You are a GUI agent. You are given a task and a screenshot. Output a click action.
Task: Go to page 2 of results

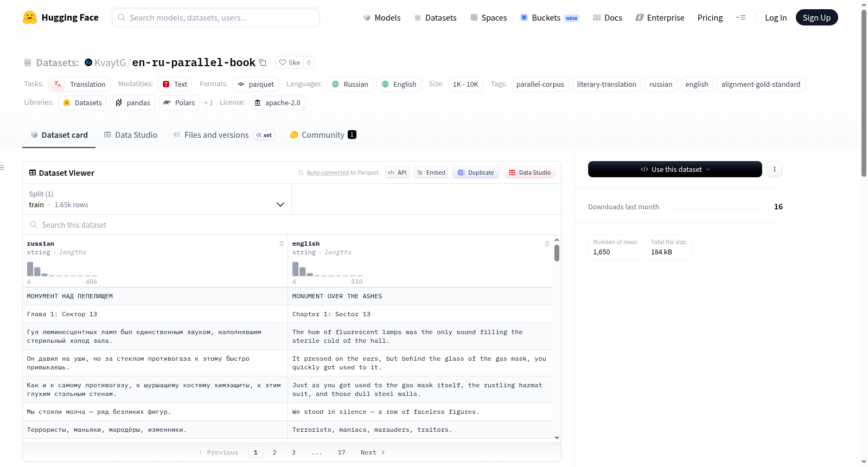coord(275,452)
